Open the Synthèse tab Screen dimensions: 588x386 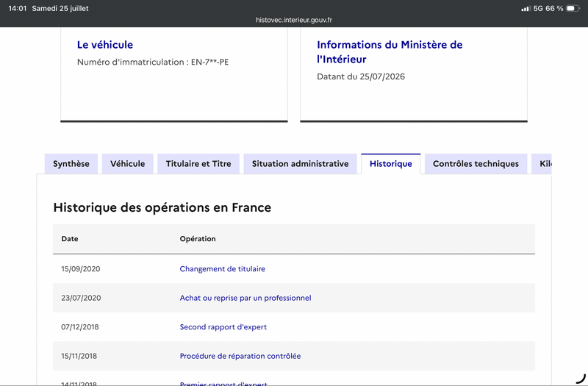click(x=71, y=164)
